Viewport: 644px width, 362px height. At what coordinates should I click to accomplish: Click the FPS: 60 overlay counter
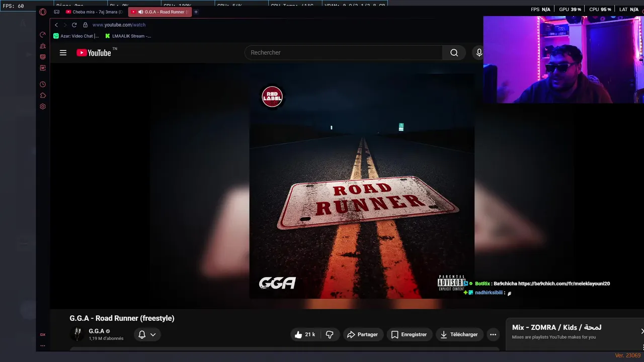pyautogui.click(x=14, y=6)
